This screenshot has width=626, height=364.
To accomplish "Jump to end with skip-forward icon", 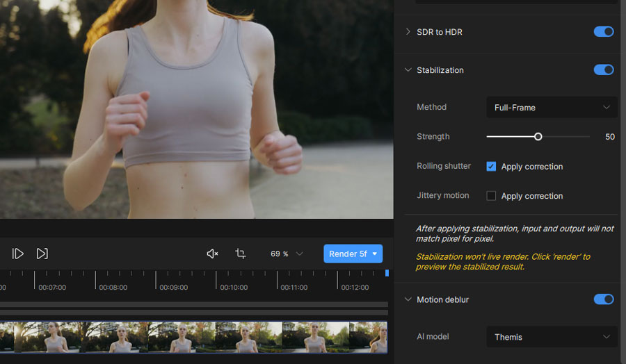I will pyautogui.click(x=42, y=254).
